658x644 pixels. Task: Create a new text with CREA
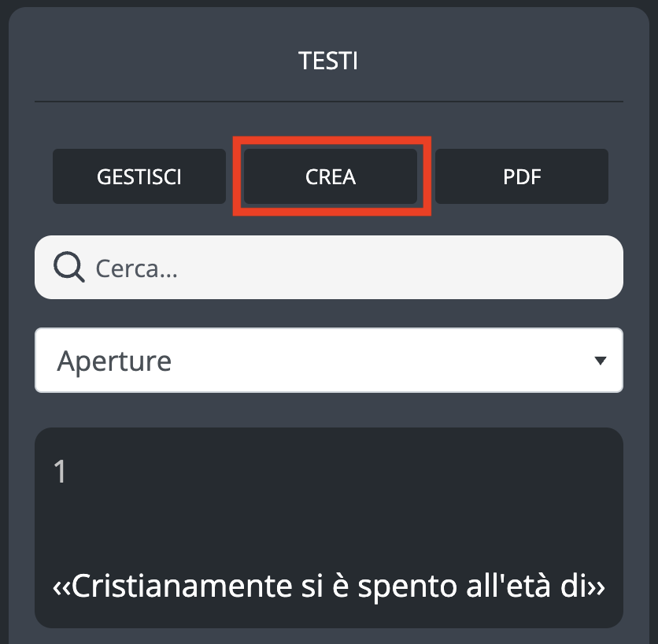[x=331, y=176]
